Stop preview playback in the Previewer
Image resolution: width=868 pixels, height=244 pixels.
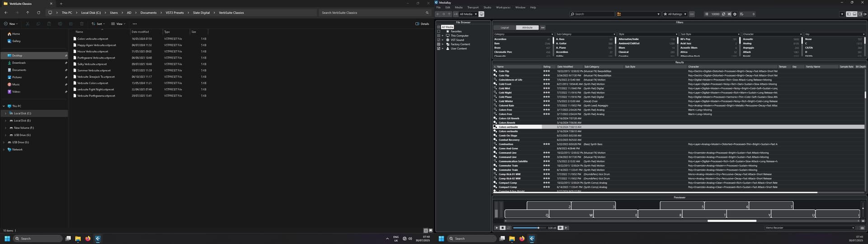tap(502, 228)
